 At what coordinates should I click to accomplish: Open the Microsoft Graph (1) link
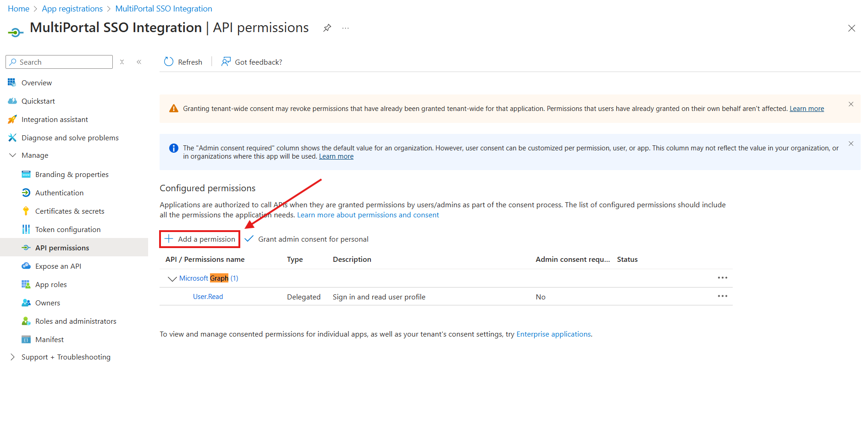209,278
